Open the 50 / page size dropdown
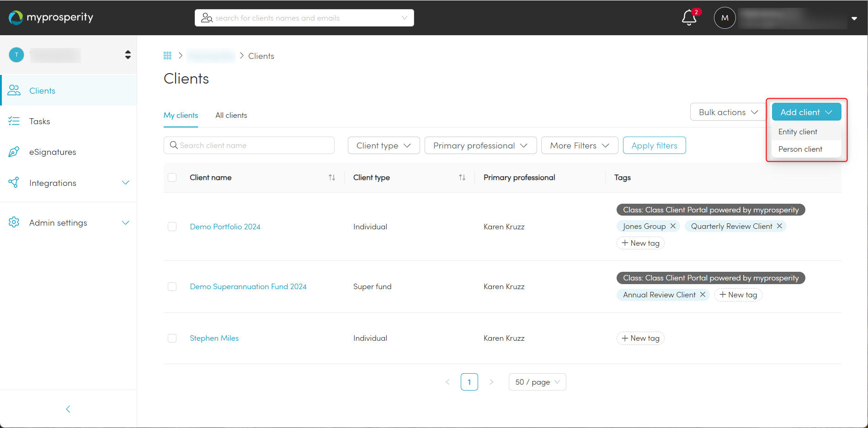Viewport: 868px width, 428px height. (537, 382)
